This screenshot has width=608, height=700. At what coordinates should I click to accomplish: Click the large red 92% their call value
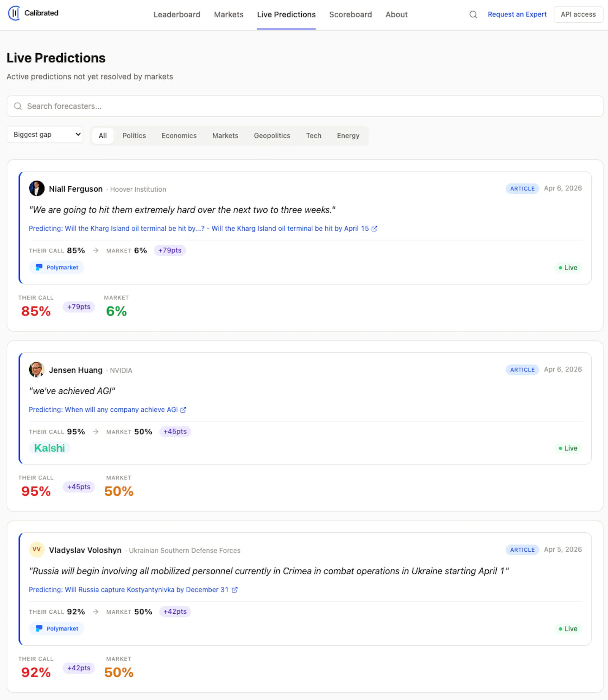click(36, 672)
